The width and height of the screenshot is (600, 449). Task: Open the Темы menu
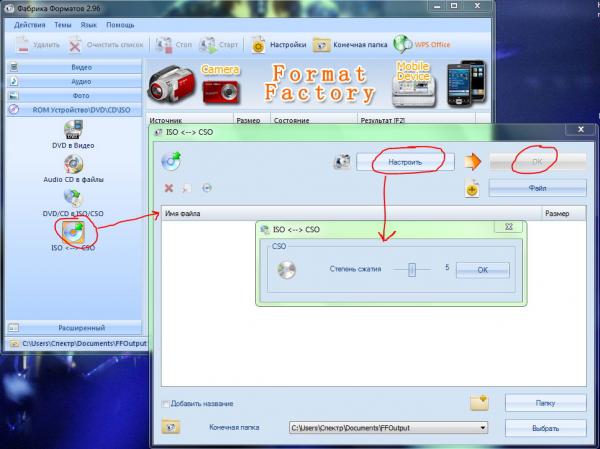pos(63,25)
